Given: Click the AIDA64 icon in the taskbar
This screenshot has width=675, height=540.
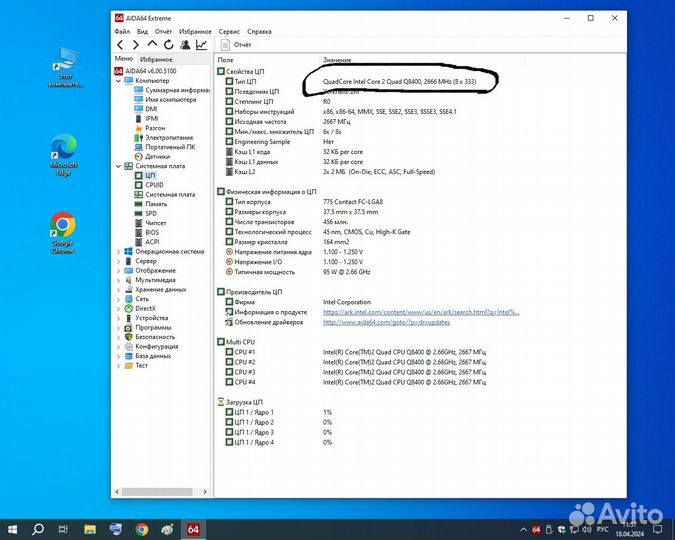Looking at the screenshot, I should tap(193, 528).
